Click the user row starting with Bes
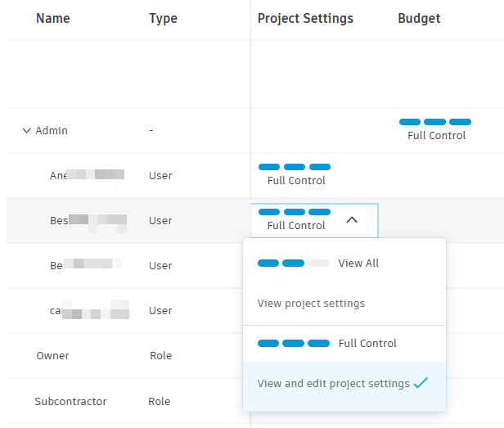The height and width of the screenshot is (428, 504). click(x=88, y=220)
